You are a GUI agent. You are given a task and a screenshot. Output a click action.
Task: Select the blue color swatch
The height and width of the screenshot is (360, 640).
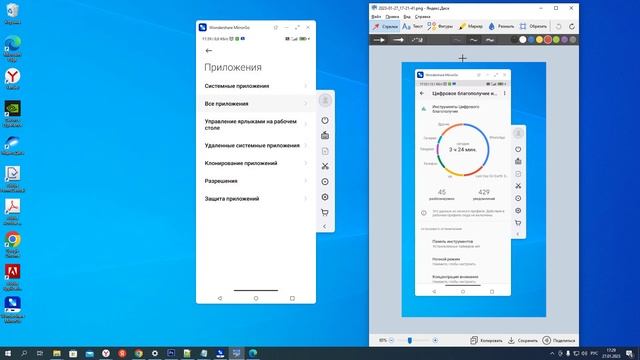tap(531, 40)
